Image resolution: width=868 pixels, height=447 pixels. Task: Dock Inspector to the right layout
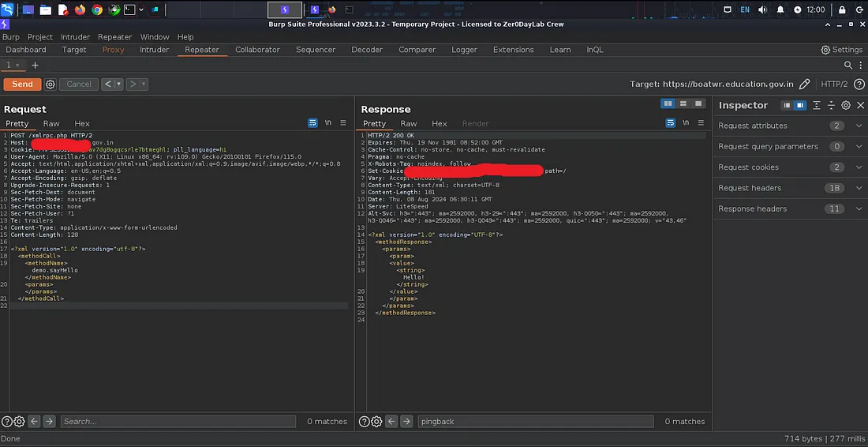[x=800, y=105]
